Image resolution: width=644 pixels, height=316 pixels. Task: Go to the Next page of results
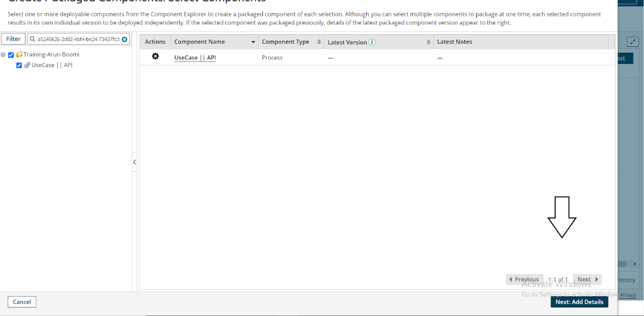pos(587,279)
